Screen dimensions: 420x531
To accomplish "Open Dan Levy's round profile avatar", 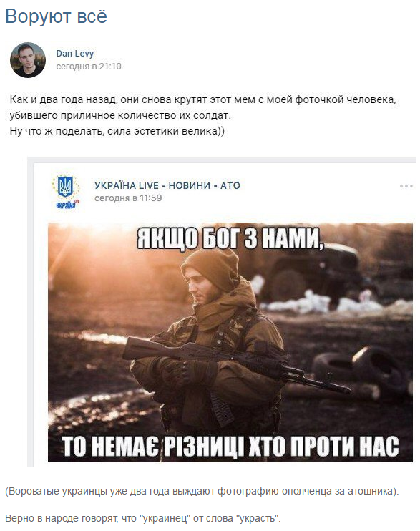I will 28,60.
